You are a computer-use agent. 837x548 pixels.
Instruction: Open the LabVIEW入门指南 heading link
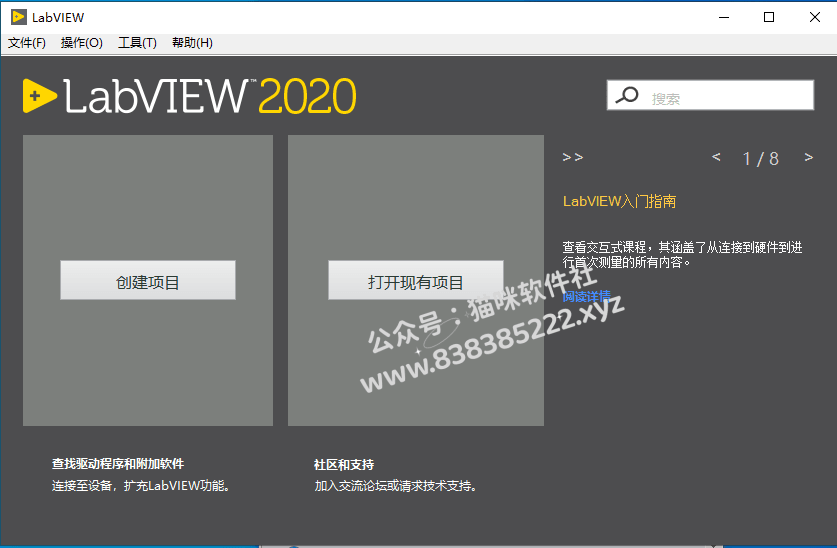619,201
